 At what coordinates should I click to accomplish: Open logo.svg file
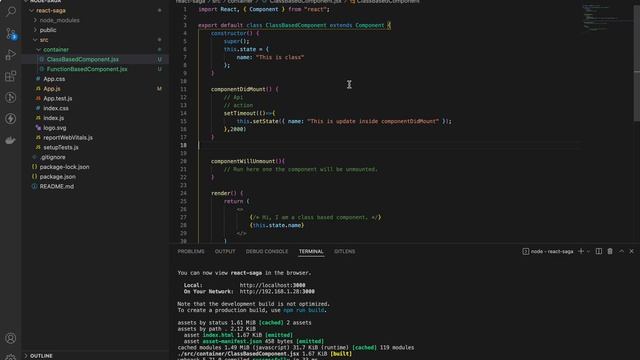55,128
